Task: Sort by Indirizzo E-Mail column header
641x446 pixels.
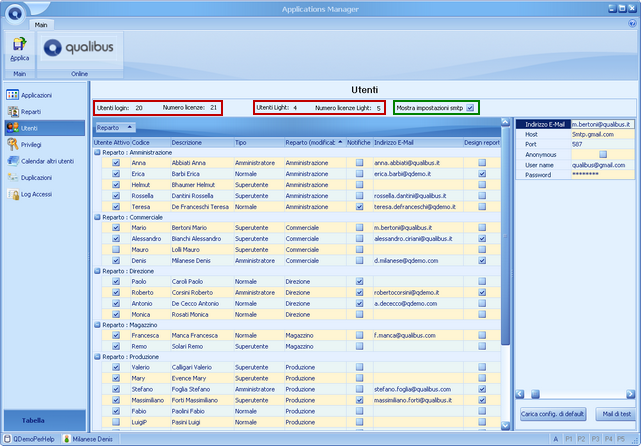Action: coord(418,143)
